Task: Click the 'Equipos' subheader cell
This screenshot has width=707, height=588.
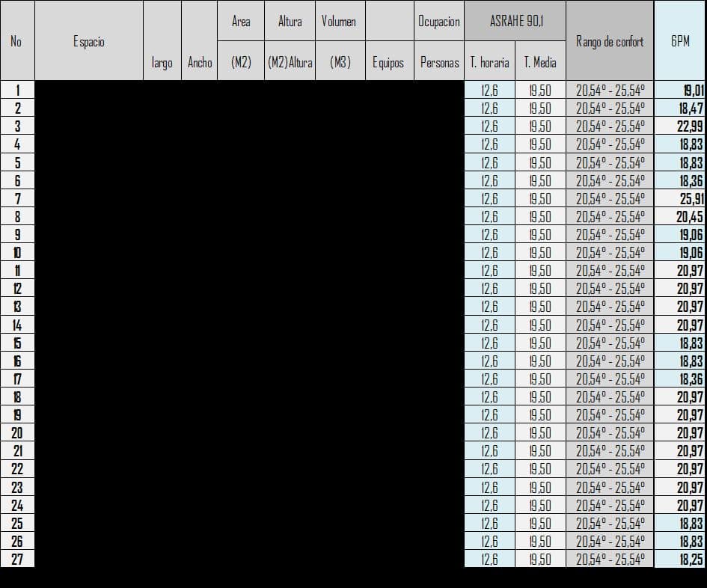Action: pyautogui.click(x=390, y=61)
